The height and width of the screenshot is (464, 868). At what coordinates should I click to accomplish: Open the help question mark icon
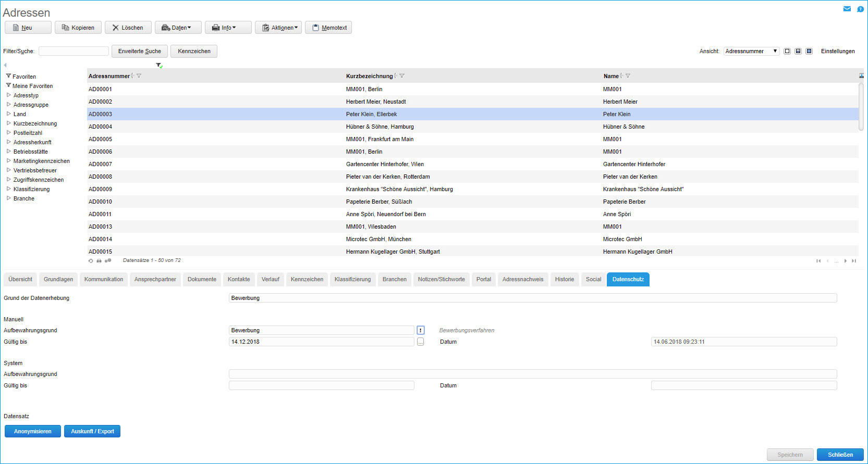coord(860,9)
